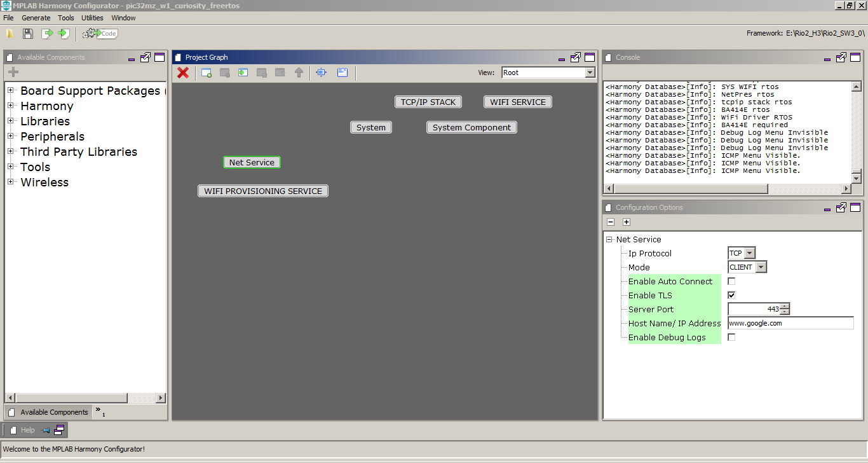Select the WIFI PROVISIONING SERVICE component
868x463 pixels.
[x=263, y=191]
